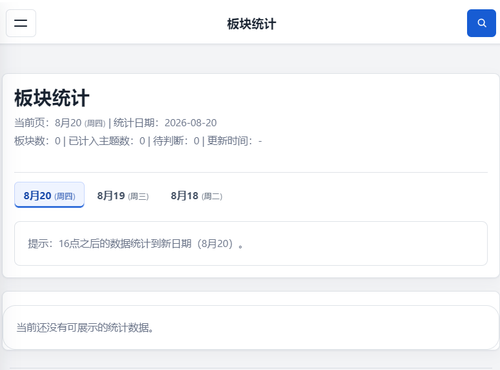Click the 当前页 and 统计日期 2026-08-20 info line
Screen dimensions: 500x370
tap(115, 123)
